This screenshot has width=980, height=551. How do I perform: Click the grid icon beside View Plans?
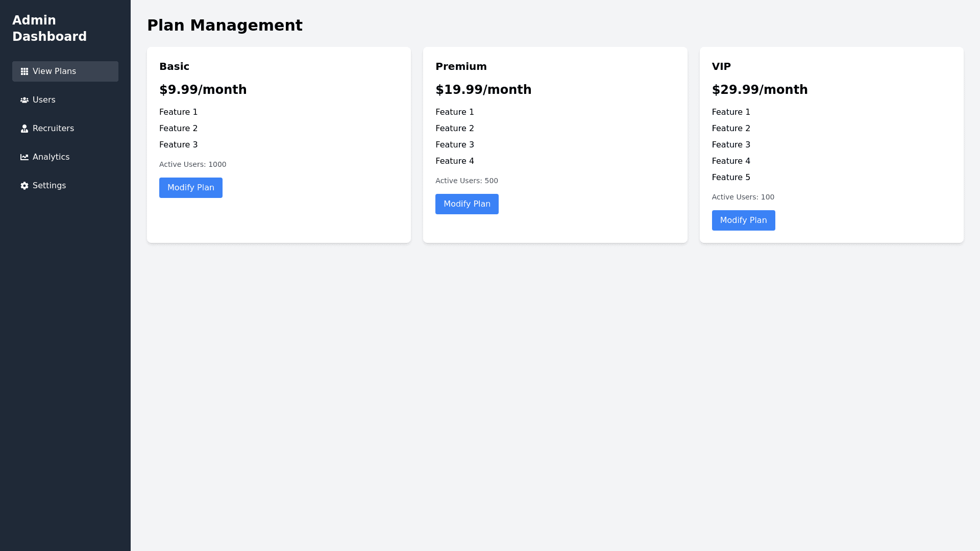(x=24, y=71)
